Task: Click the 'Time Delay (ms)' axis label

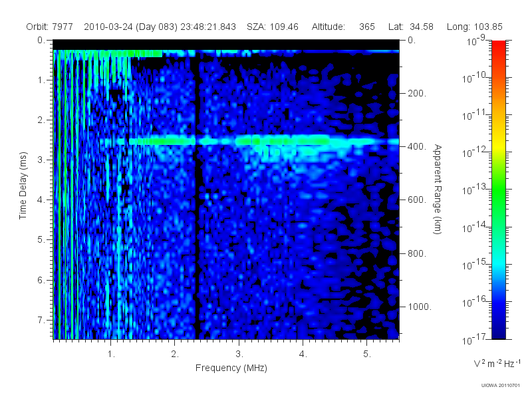Action: [x=23, y=186]
